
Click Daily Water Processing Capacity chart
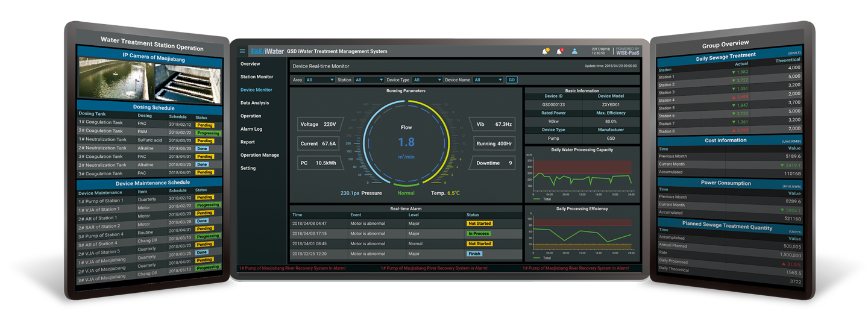click(582, 176)
